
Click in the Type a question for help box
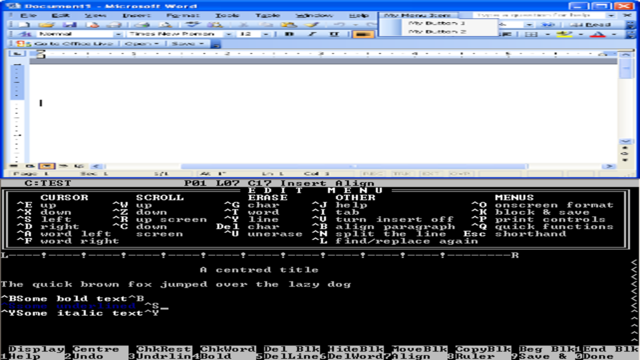pyautogui.click(x=540, y=15)
